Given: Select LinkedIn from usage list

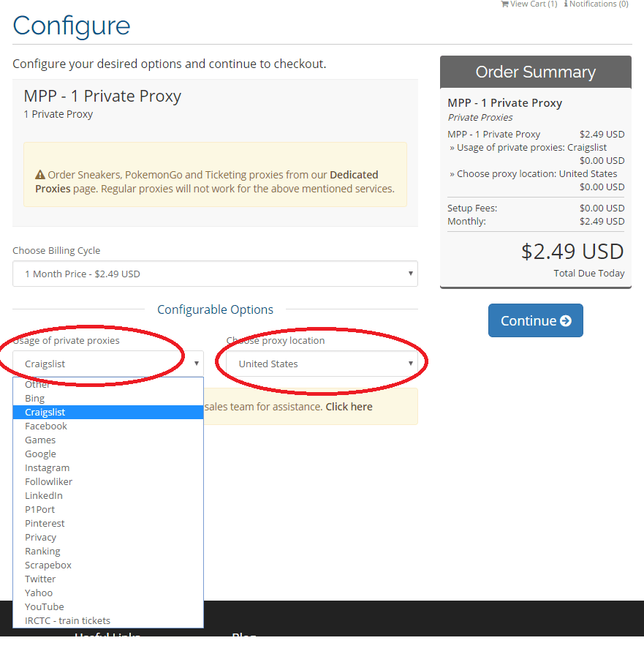Looking at the screenshot, I should tap(108, 495).
